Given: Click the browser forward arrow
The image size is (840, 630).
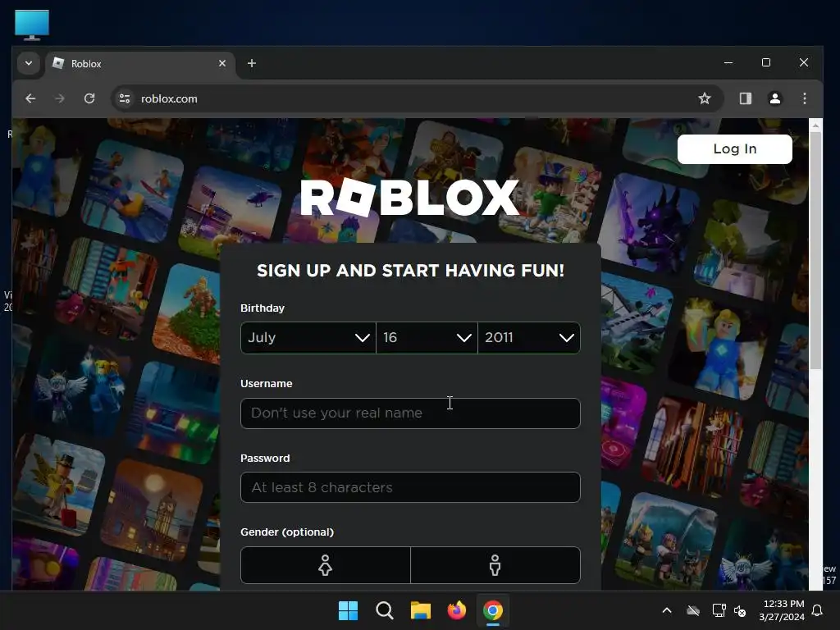Looking at the screenshot, I should [59, 98].
